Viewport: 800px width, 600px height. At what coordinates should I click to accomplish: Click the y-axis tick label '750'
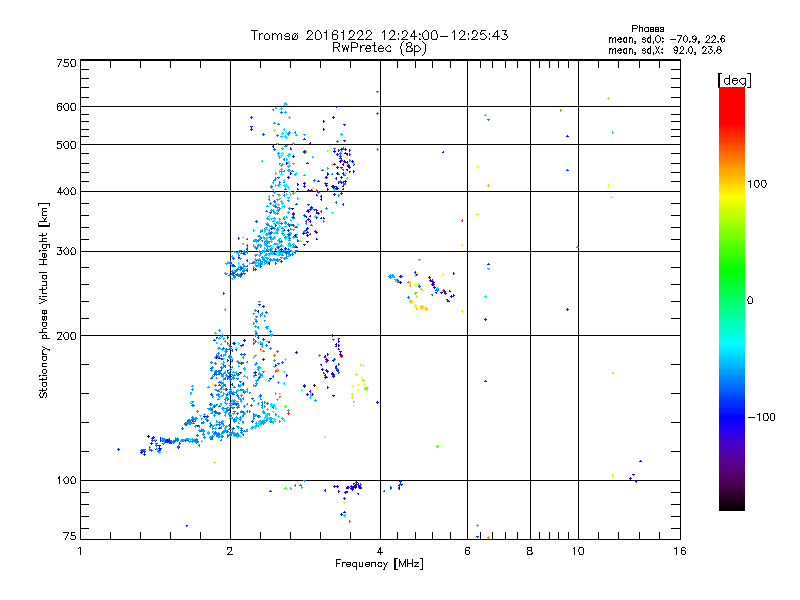66,63
